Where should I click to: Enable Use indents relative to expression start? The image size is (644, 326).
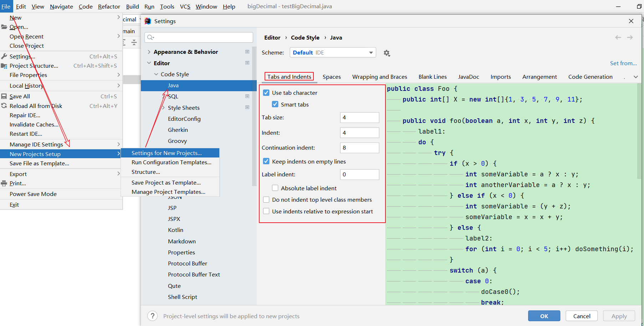click(x=266, y=211)
